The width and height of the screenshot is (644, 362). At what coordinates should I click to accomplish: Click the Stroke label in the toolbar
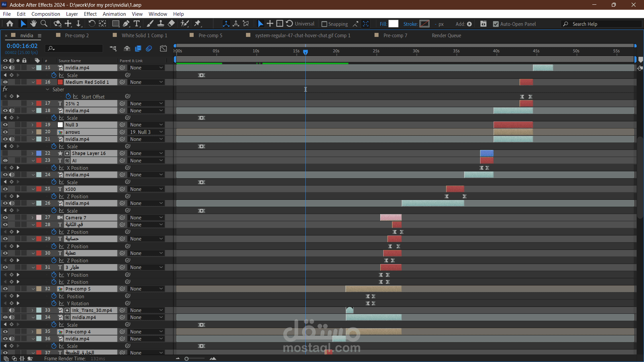410,24
